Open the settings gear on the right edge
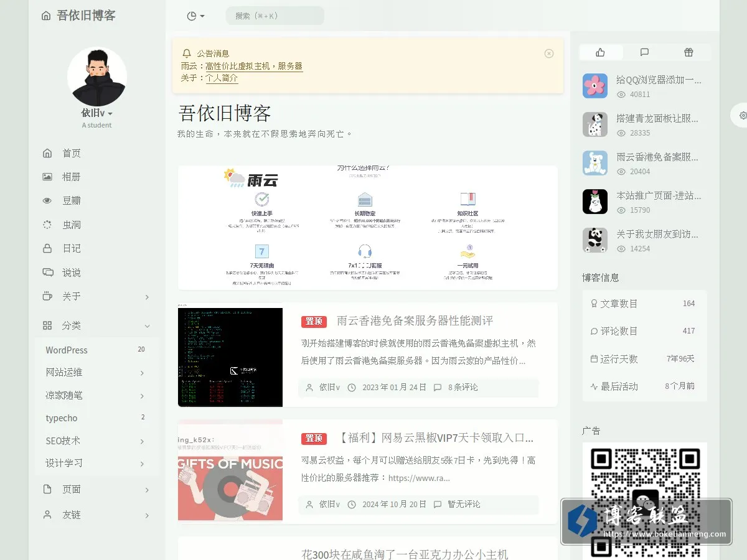The width and height of the screenshot is (747, 560). (743, 115)
